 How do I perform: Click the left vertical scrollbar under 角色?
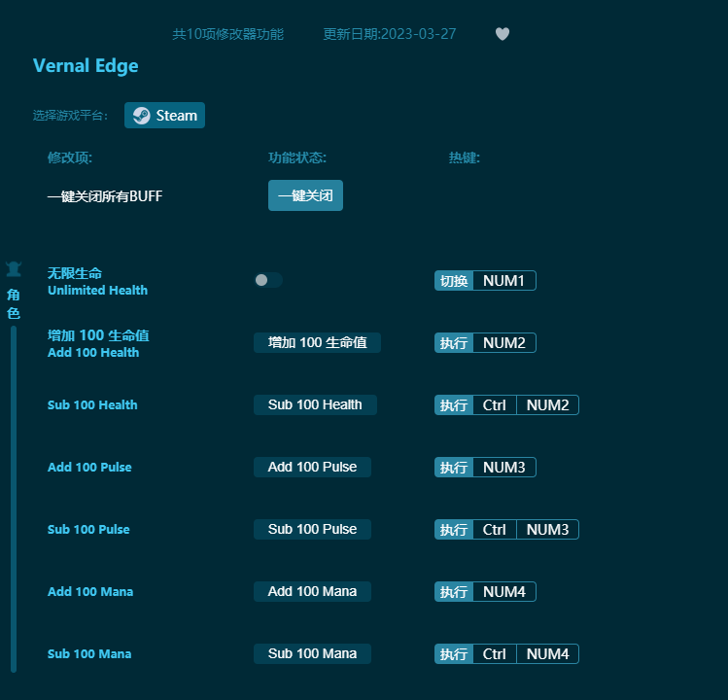14,499
